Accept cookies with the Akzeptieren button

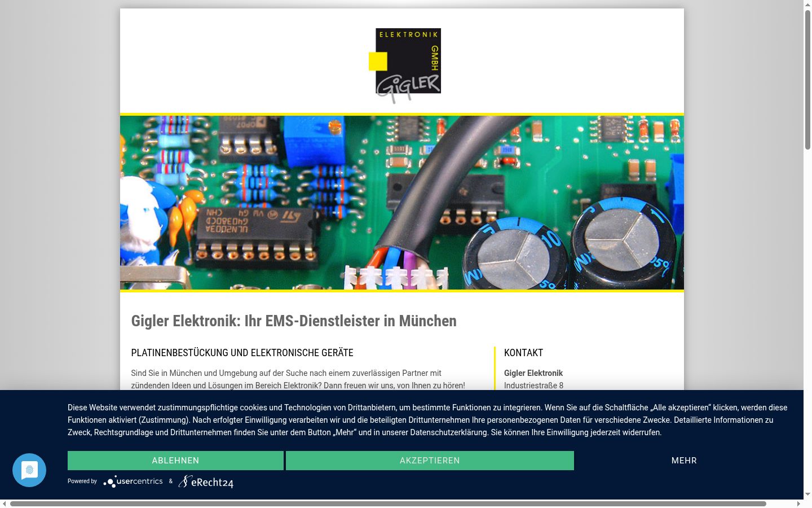430,461
